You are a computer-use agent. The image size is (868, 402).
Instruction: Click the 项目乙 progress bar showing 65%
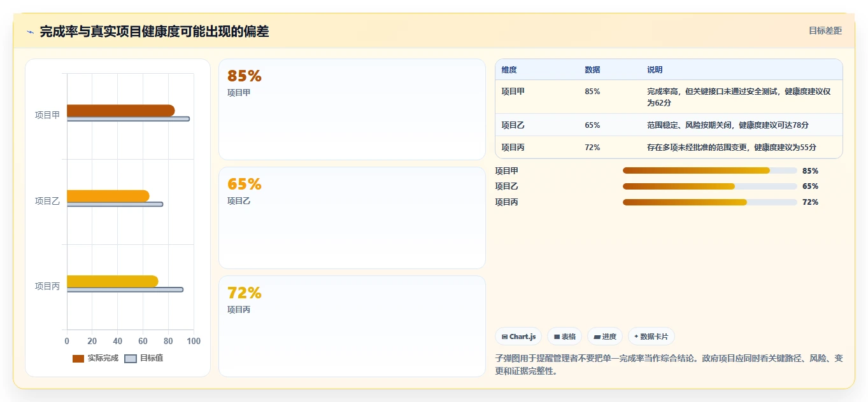710,186
